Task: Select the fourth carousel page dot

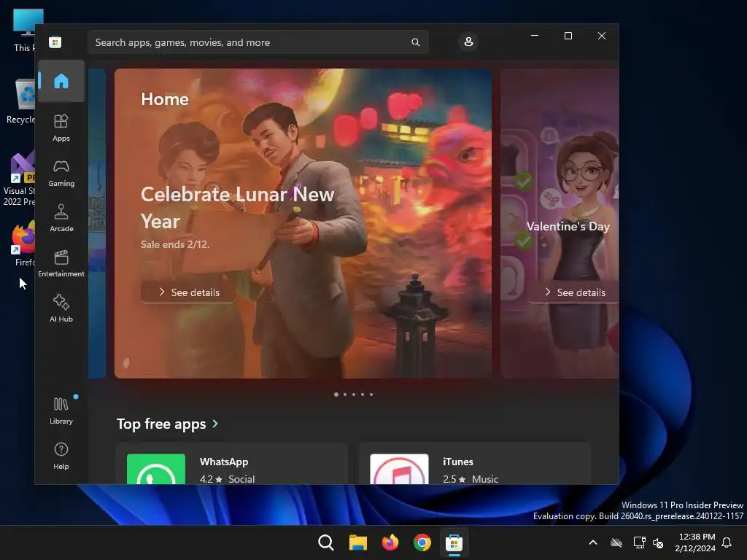Action: (363, 394)
